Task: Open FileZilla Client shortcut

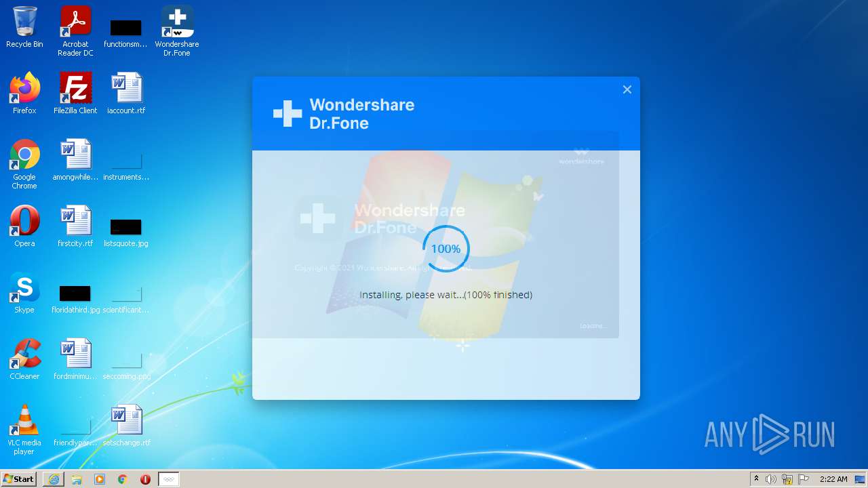Action: click(75, 94)
